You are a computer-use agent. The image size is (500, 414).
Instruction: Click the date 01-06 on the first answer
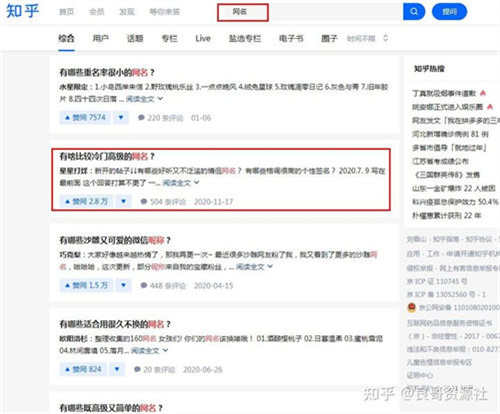(201, 118)
